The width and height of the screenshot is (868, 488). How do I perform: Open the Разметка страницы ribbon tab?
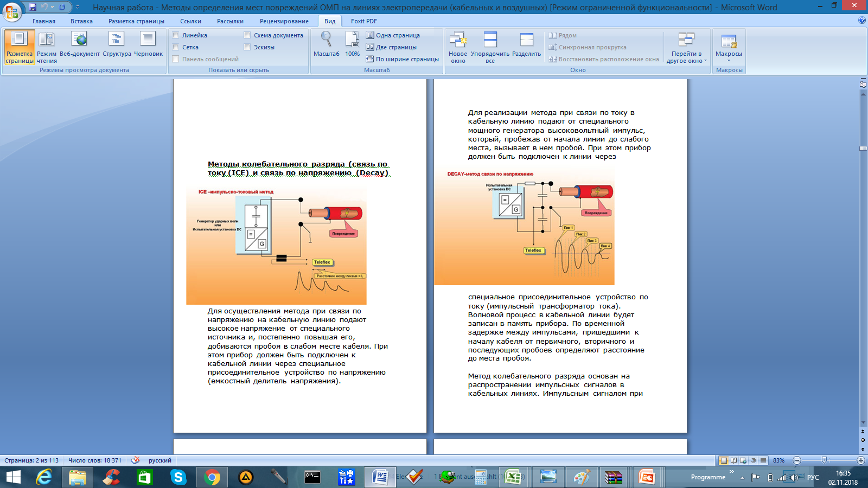coord(136,21)
